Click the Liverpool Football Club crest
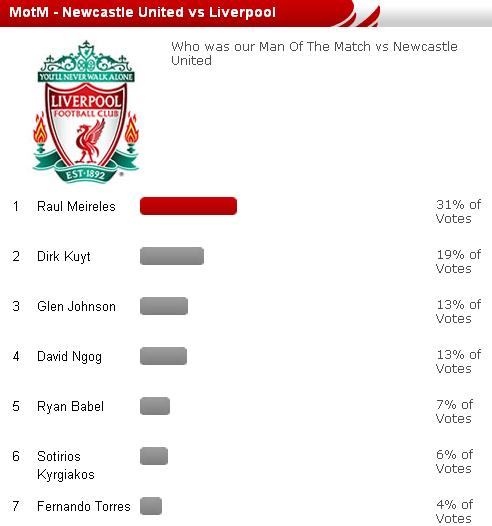The height and width of the screenshot is (526, 492). 86,112
